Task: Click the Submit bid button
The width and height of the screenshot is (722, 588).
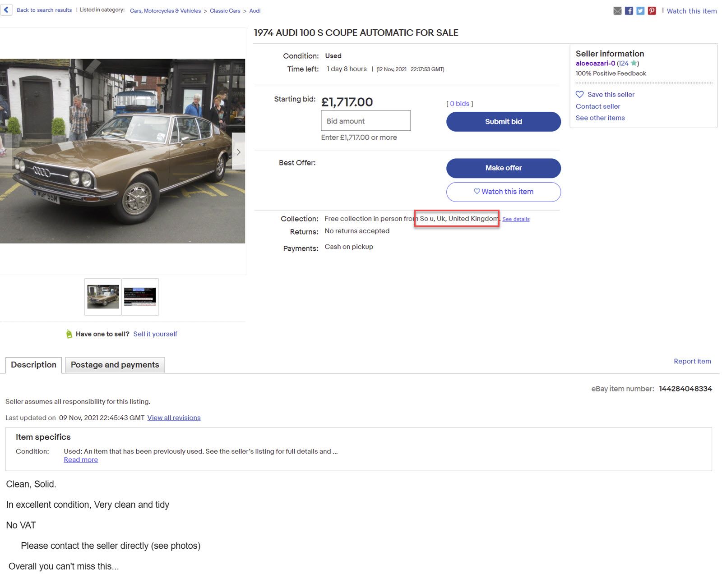Action: (x=504, y=122)
